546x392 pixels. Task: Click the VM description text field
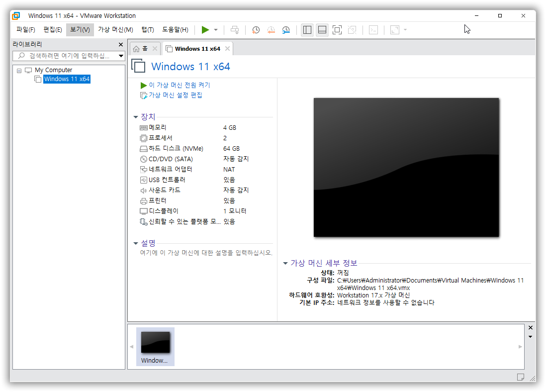click(206, 253)
